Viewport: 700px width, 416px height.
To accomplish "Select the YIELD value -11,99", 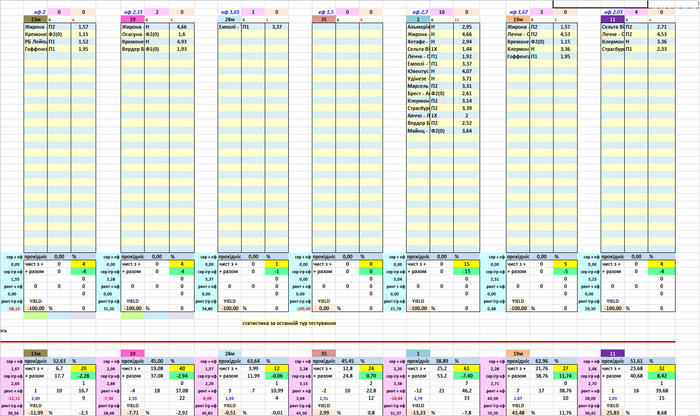I will coord(36,413).
